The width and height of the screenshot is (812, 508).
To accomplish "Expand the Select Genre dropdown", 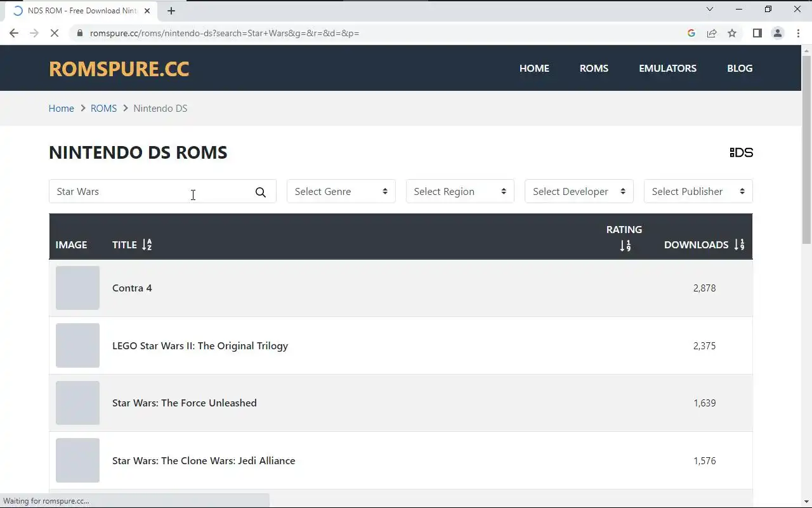I will (341, 191).
